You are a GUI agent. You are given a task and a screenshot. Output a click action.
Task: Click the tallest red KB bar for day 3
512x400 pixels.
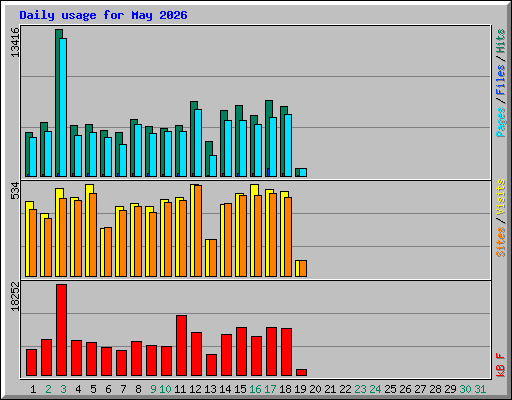(x=61, y=330)
